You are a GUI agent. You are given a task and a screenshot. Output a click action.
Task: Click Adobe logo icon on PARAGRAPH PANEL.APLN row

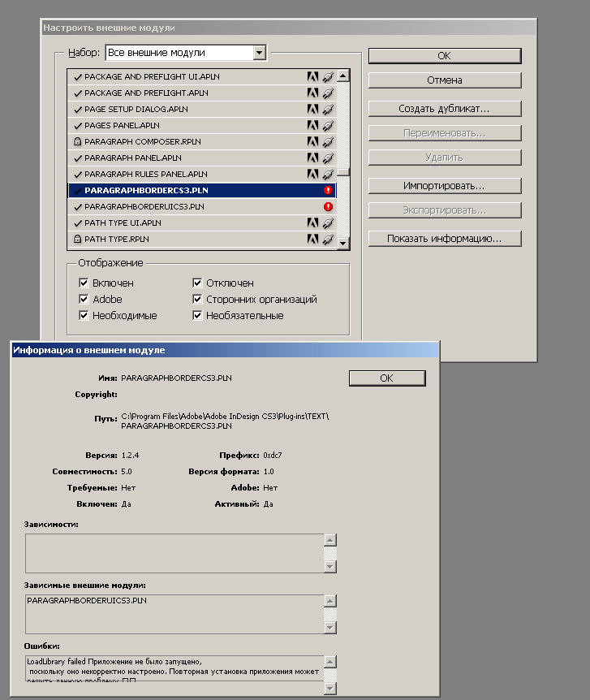pos(312,158)
